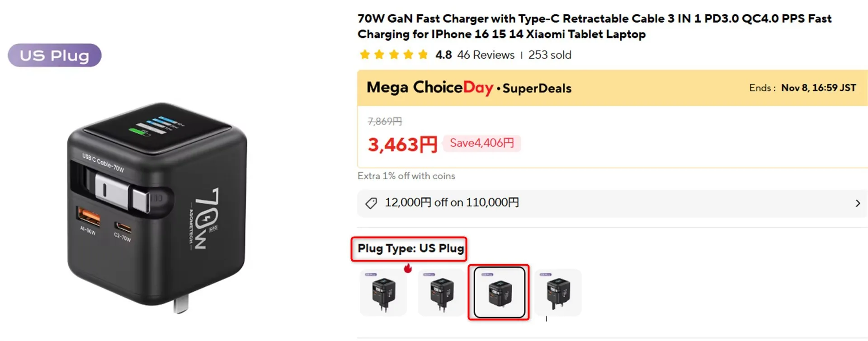Click the 70W GaN Fast Charger title

[x=594, y=26]
